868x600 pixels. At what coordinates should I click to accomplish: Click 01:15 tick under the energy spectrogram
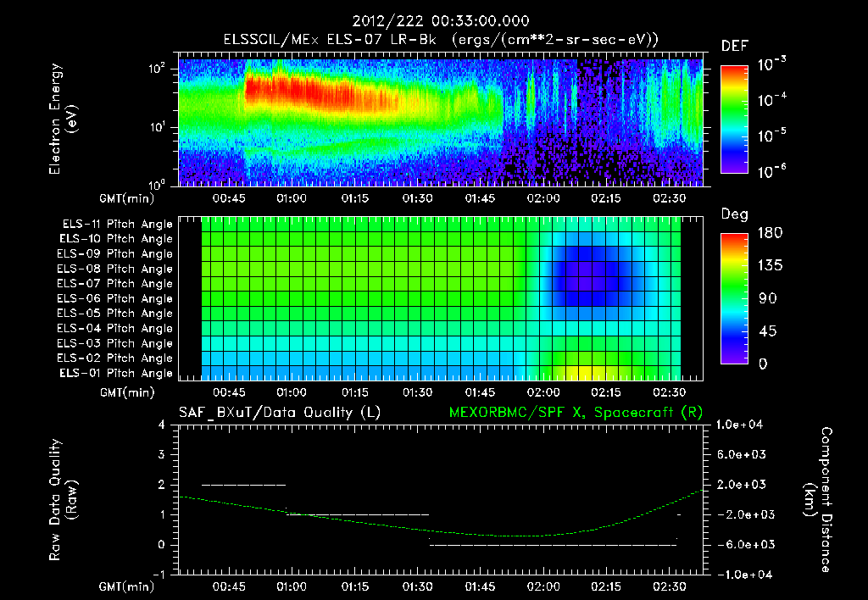355,198
